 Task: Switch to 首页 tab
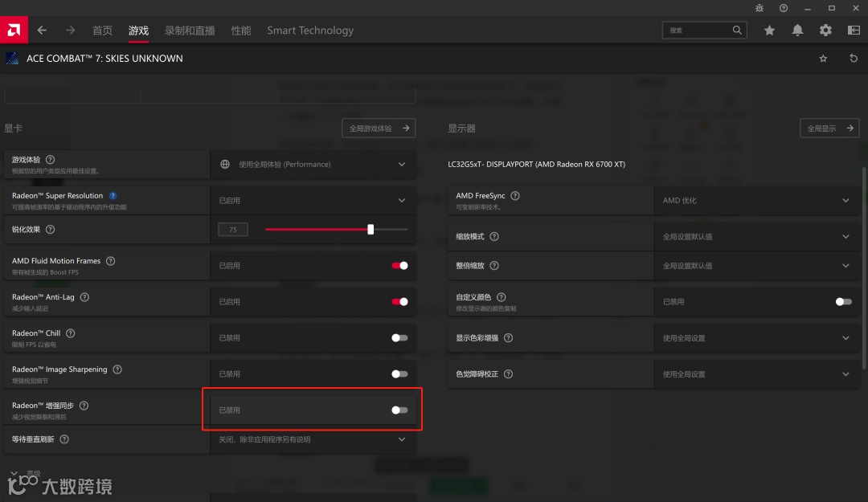[102, 31]
